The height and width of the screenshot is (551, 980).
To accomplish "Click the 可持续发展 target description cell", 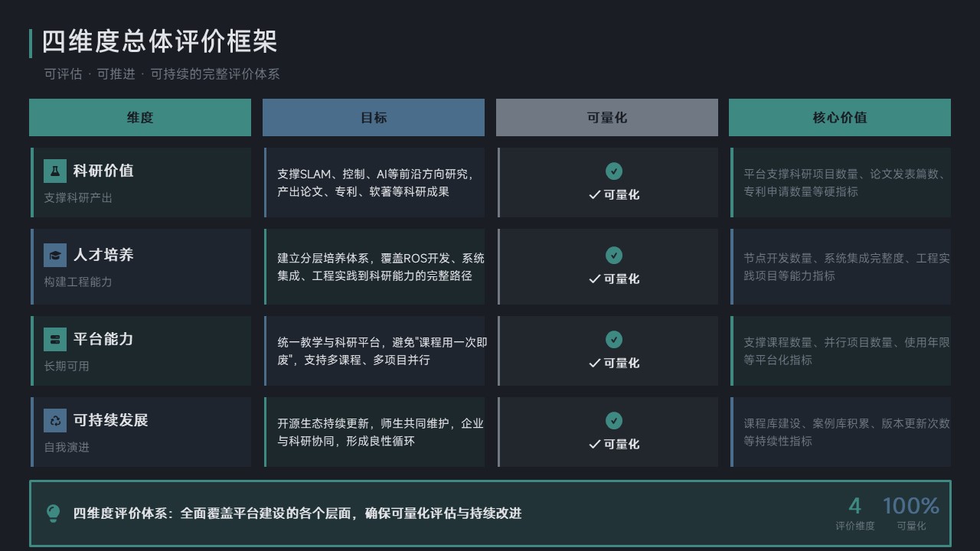I will 375,432.
